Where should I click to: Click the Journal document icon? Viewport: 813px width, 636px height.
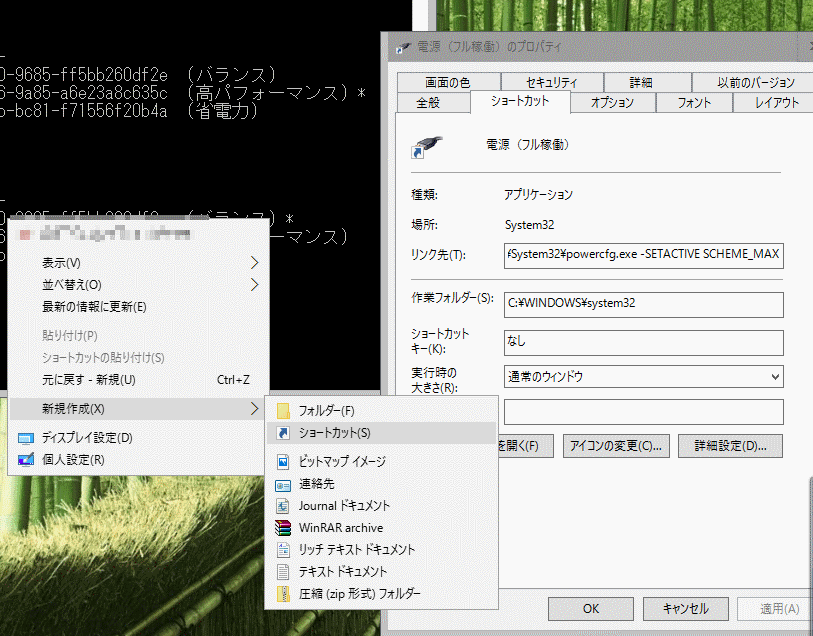click(x=283, y=506)
